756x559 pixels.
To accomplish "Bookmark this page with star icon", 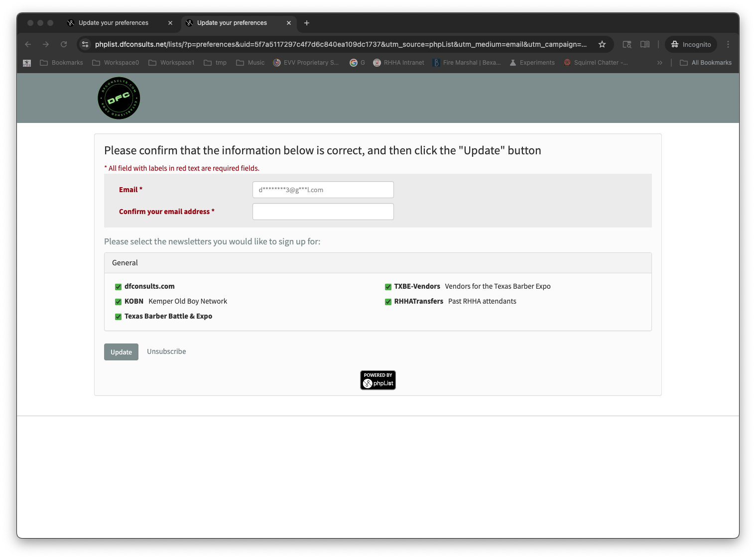I will [x=602, y=44].
